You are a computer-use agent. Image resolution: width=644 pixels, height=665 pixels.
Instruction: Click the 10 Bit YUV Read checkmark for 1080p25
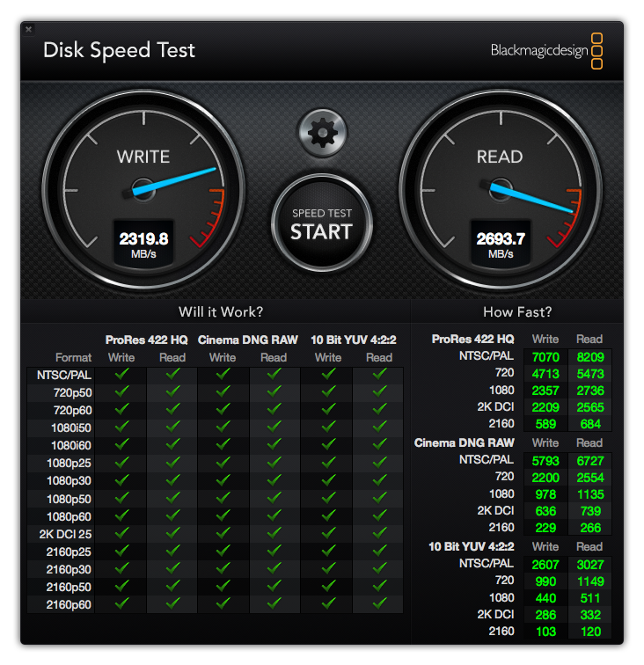379,463
